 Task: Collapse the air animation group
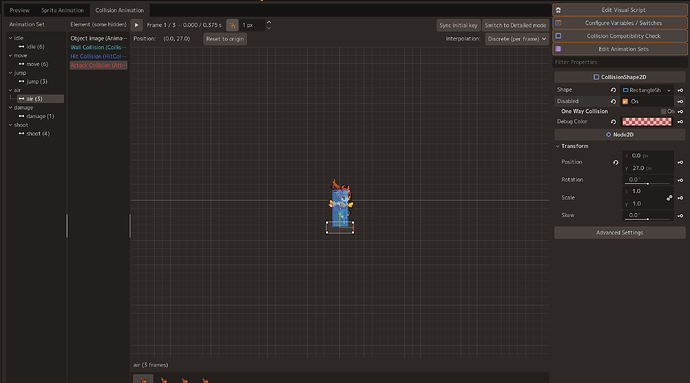tap(11, 90)
